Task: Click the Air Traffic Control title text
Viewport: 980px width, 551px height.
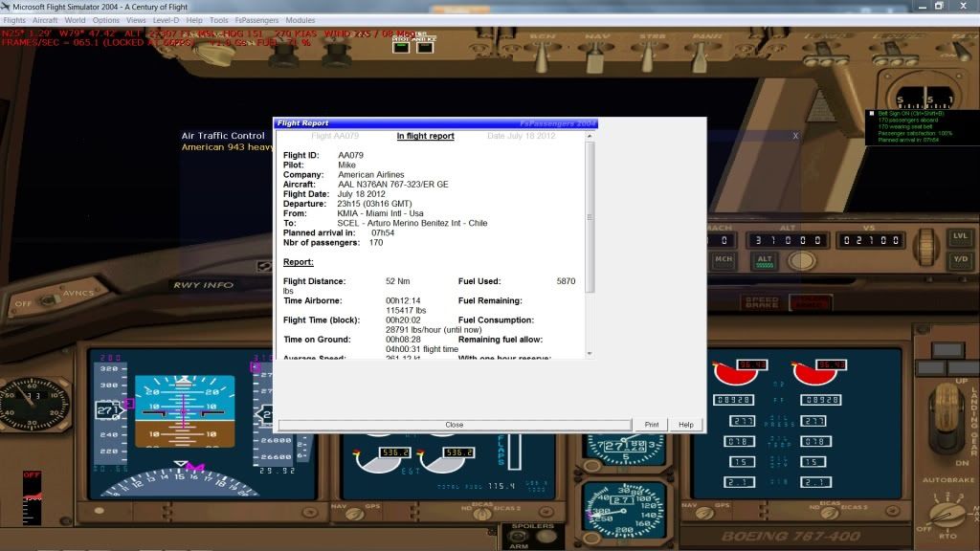Action: point(223,136)
